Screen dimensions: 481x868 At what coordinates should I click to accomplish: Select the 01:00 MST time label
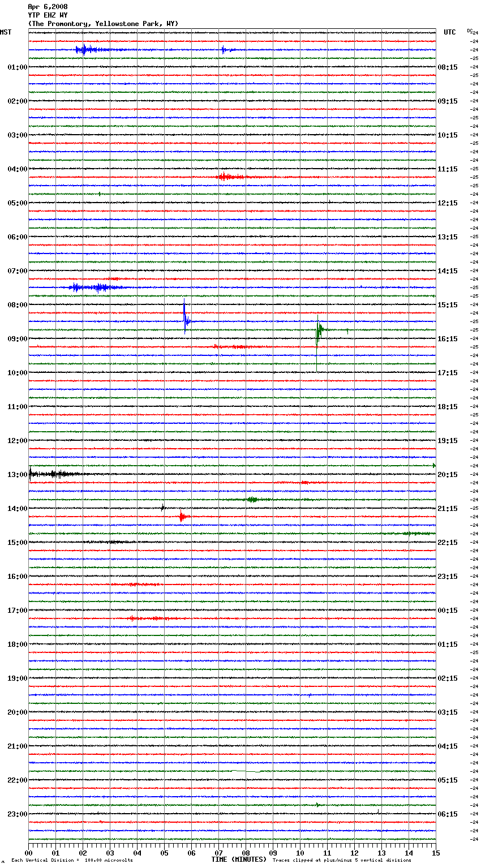coord(17,67)
